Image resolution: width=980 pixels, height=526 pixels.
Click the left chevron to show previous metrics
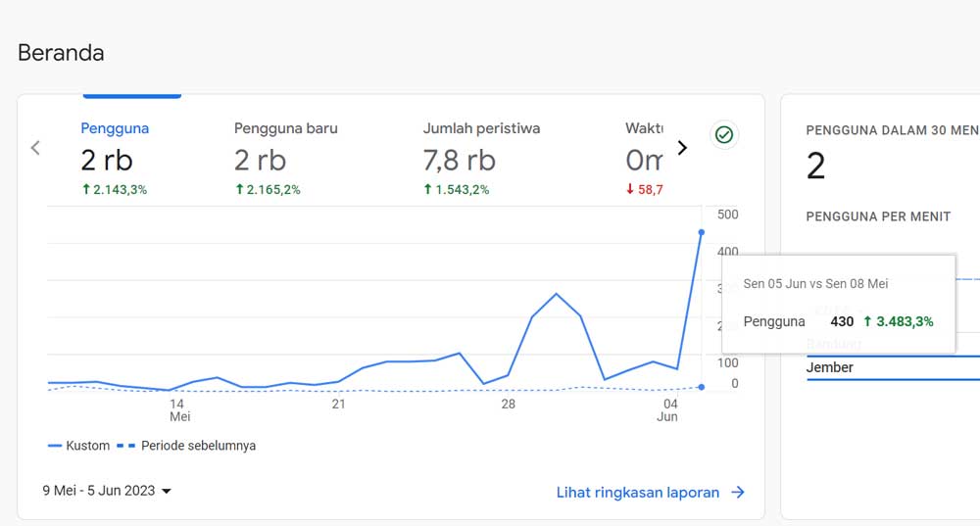click(35, 148)
